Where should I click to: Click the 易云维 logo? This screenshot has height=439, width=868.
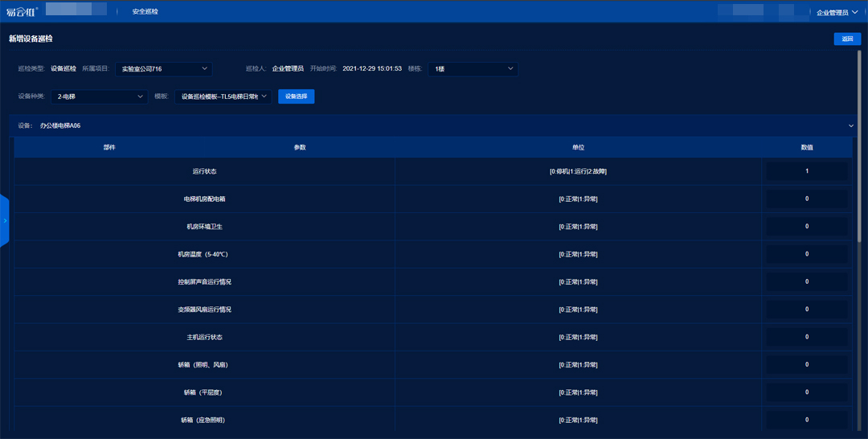22,11
